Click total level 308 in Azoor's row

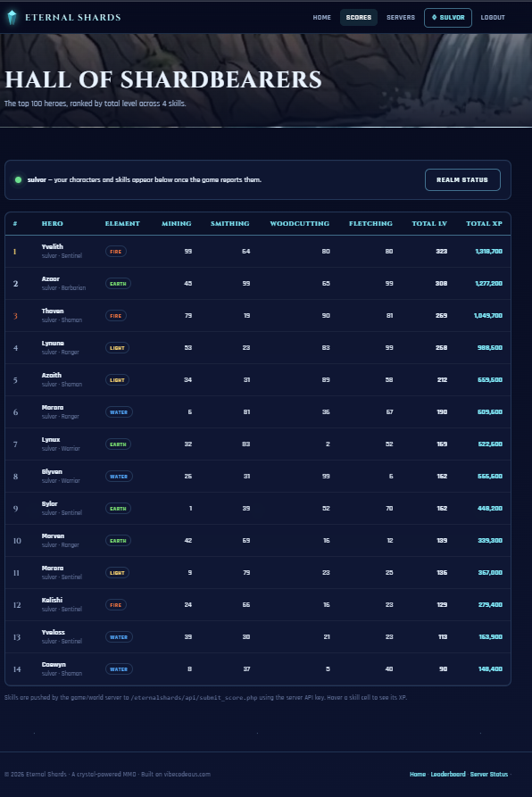(442, 284)
